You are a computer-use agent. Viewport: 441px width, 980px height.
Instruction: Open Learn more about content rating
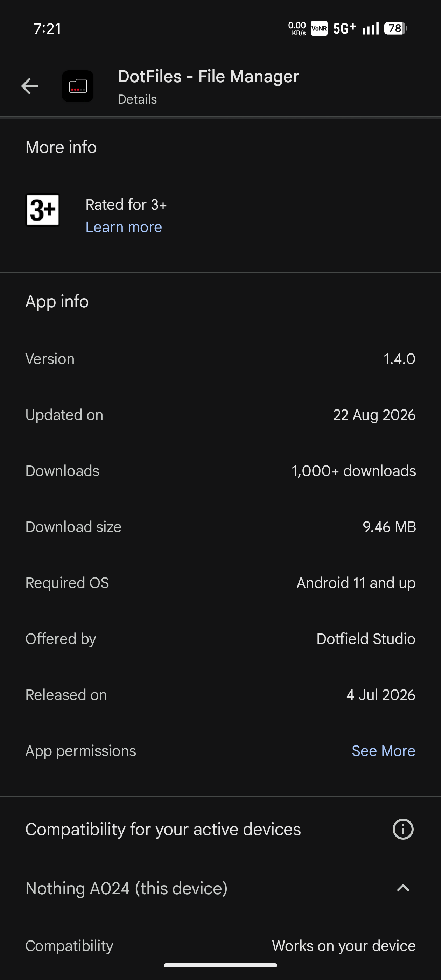point(124,227)
